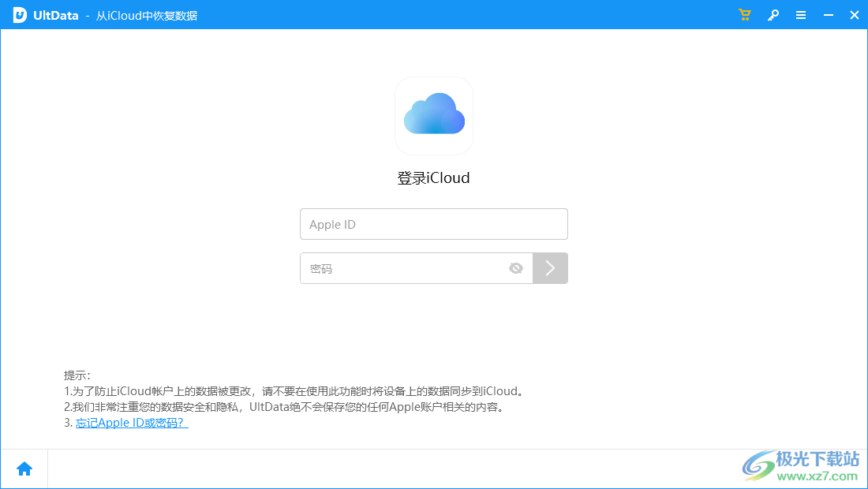The image size is (868, 489).
Task: Focus the Apple ID input field
Action: point(434,224)
